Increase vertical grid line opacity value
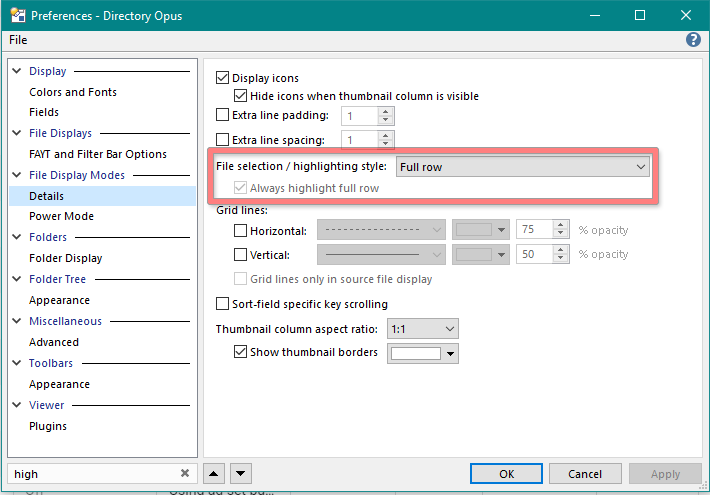Image resolution: width=710 pixels, height=495 pixels. 561,249
